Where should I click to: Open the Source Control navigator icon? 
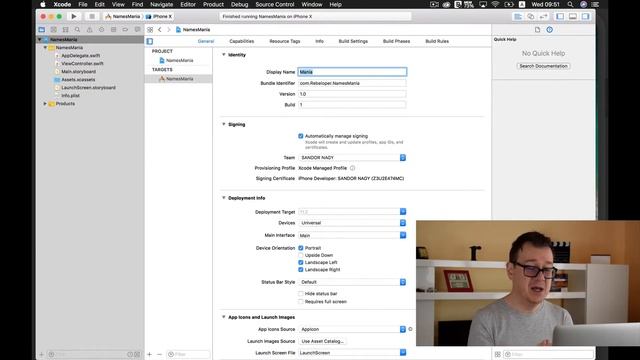pos(53,30)
